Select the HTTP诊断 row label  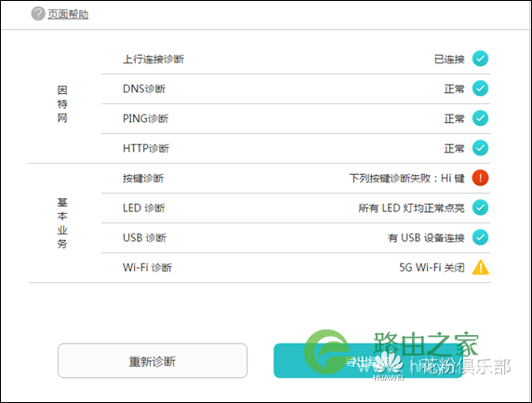(x=146, y=148)
